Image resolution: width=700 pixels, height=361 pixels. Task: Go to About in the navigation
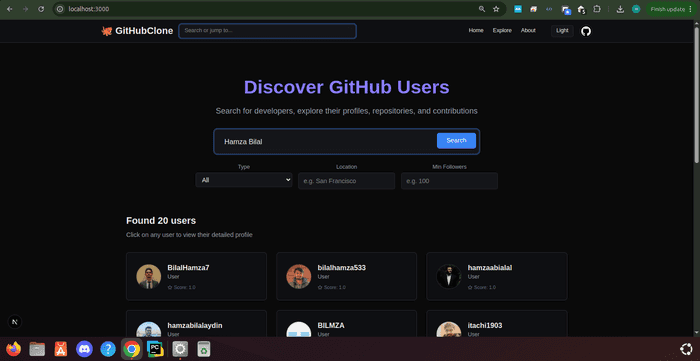pyautogui.click(x=528, y=31)
